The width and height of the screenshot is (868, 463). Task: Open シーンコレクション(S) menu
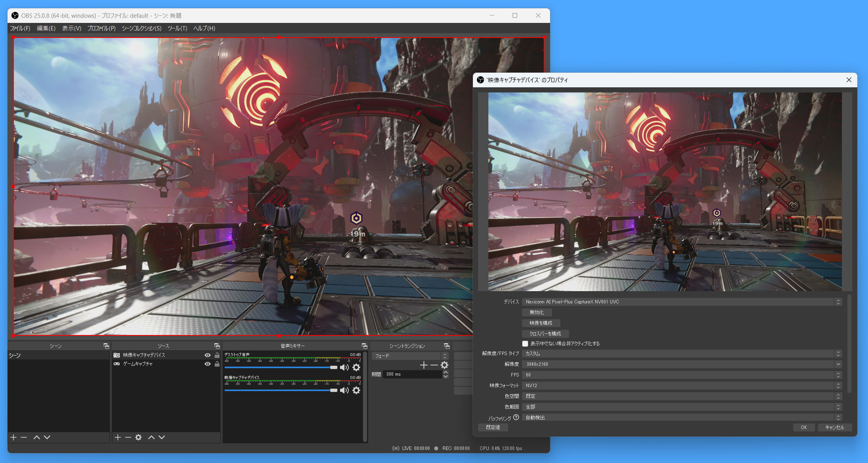click(x=142, y=28)
